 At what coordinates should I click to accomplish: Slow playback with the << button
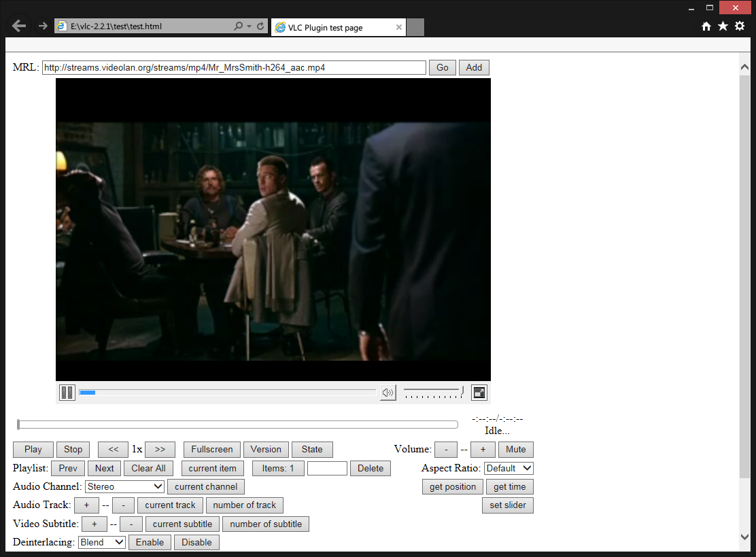[x=114, y=450]
